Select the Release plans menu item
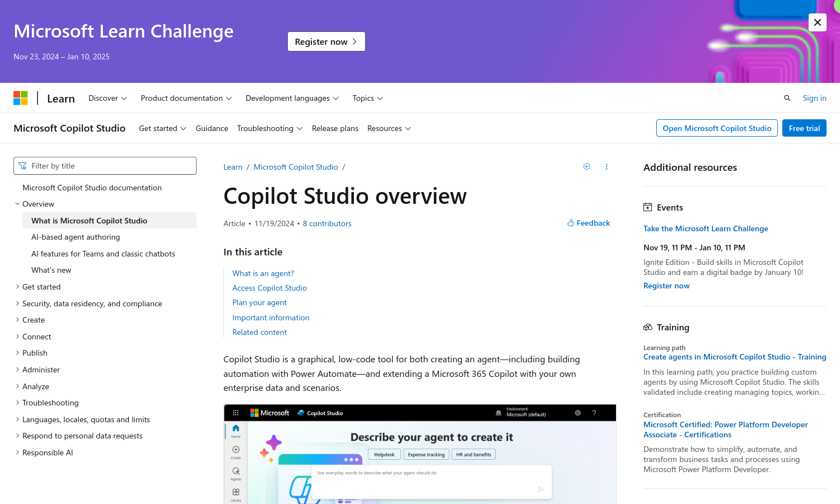 (335, 128)
